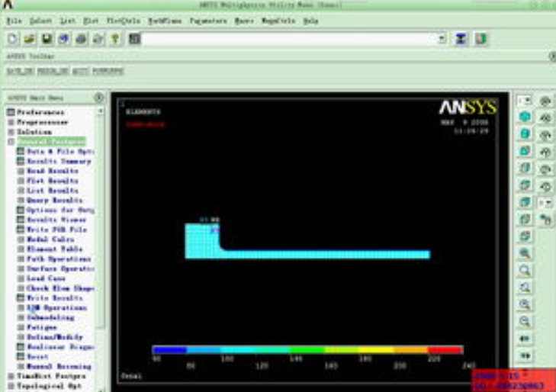Open the PlotCtrls menu

[x=124, y=21]
